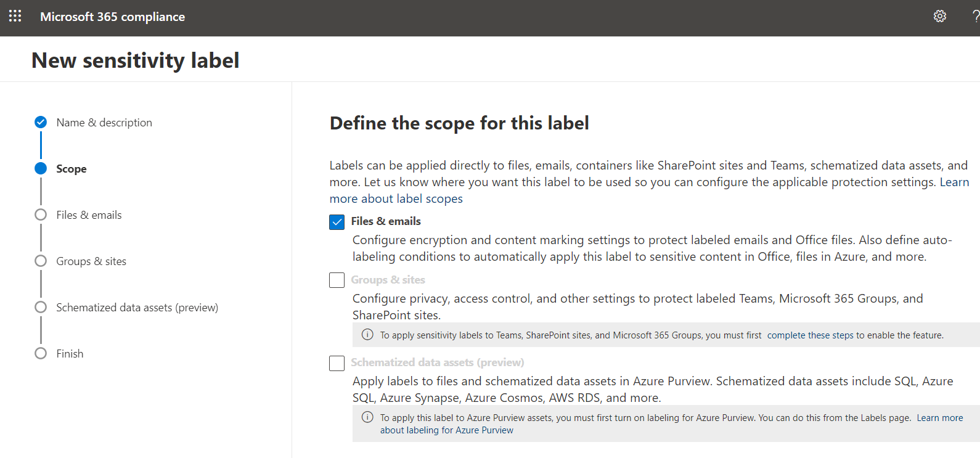980x458 pixels.
Task: Check the Schematized data assets (preview) checkbox
Action: [337, 363]
